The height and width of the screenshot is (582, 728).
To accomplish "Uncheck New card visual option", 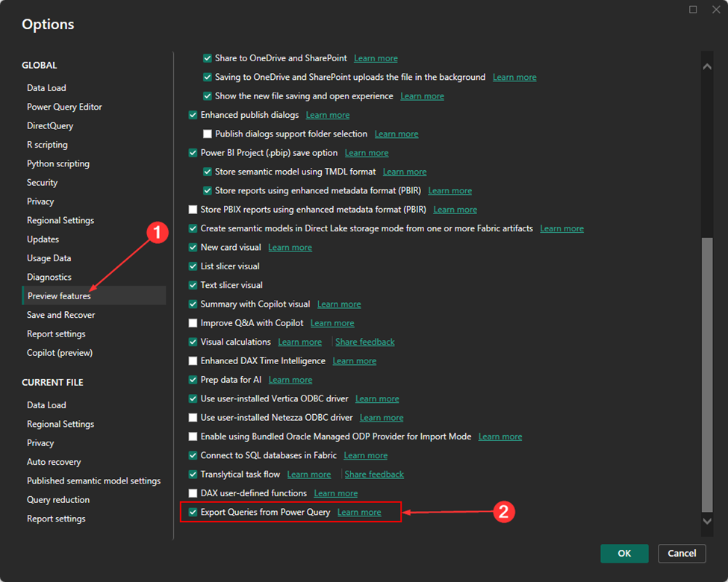I will coord(193,248).
